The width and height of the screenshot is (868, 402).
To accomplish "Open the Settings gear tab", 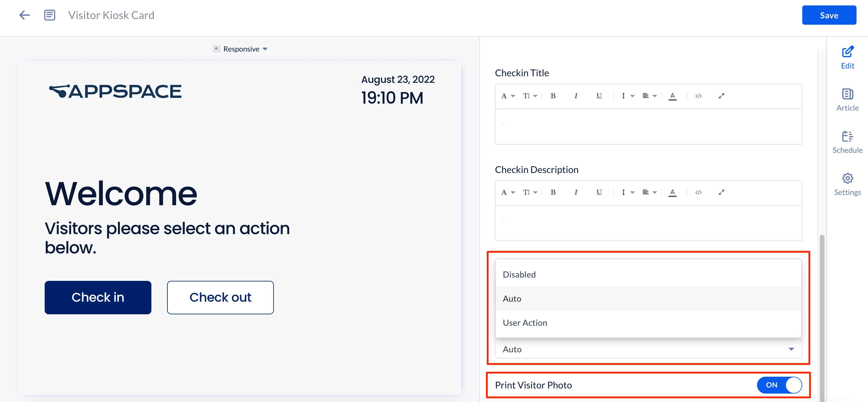I will click(x=847, y=184).
